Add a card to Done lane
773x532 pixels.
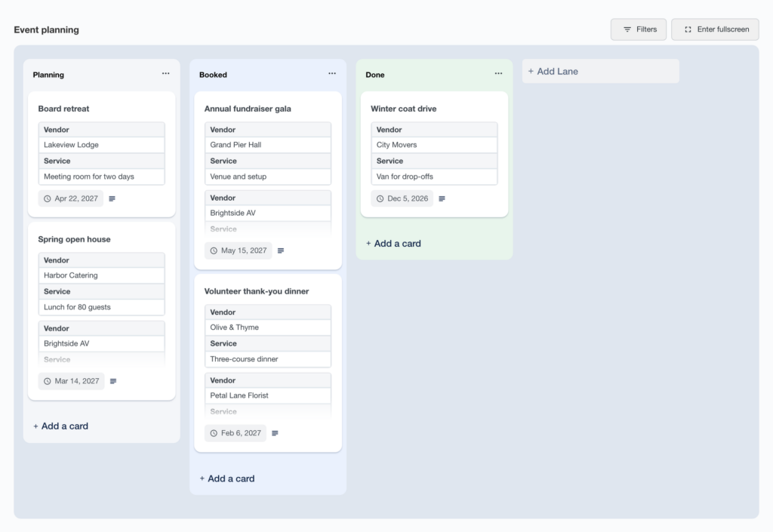[393, 243]
